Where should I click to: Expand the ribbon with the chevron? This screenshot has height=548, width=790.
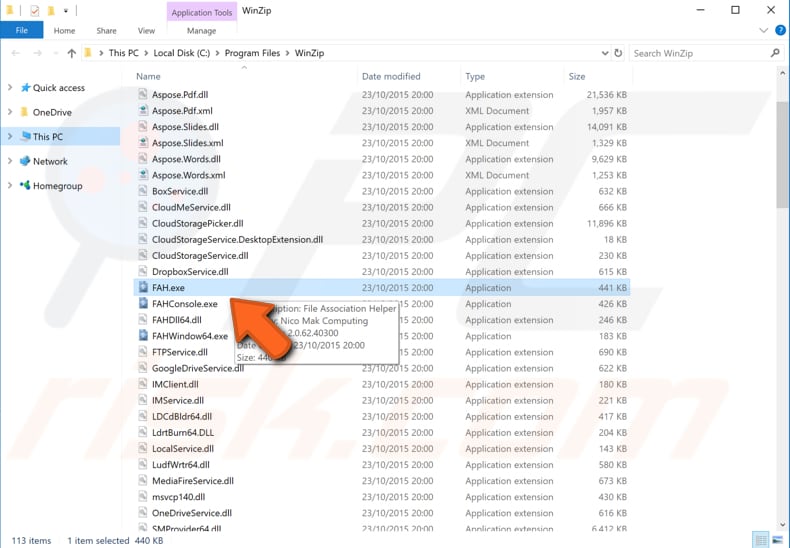coord(763,31)
